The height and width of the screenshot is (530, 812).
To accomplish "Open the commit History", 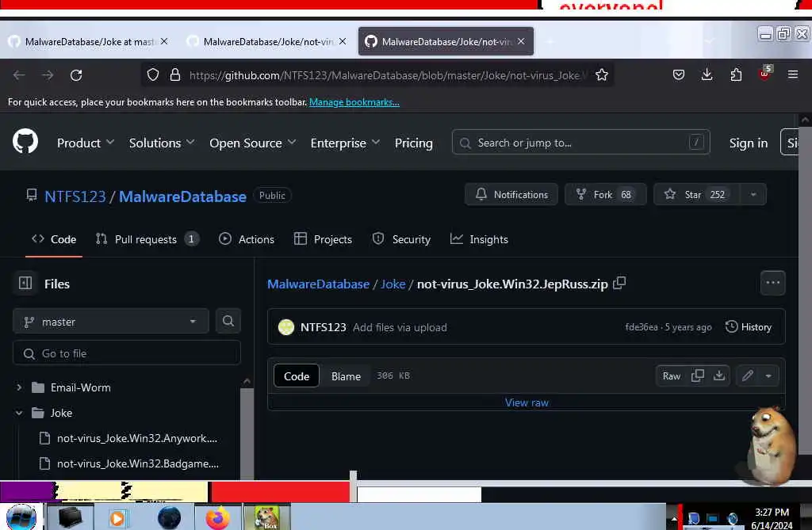I will (x=749, y=326).
